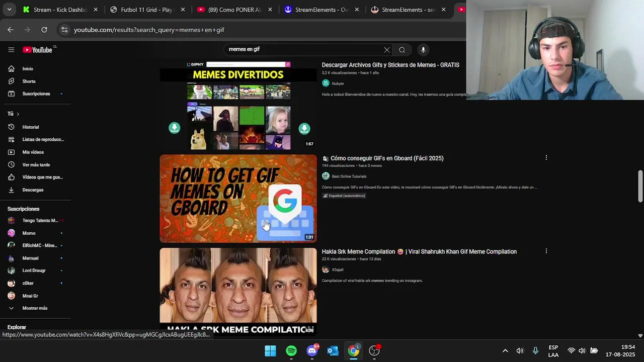Image resolution: width=644 pixels, height=362 pixels.
Task: Open the YouTube hamburger guide menu
Action: point(11,50)
